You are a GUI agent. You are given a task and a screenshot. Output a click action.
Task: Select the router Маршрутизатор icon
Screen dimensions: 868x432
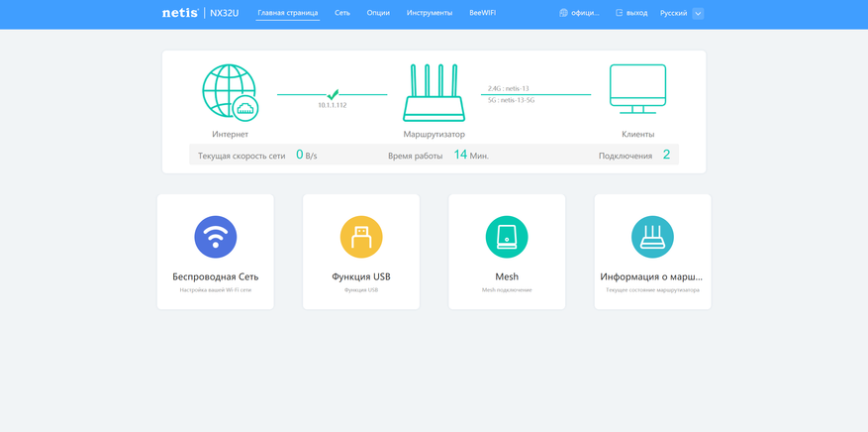point(434,92)
